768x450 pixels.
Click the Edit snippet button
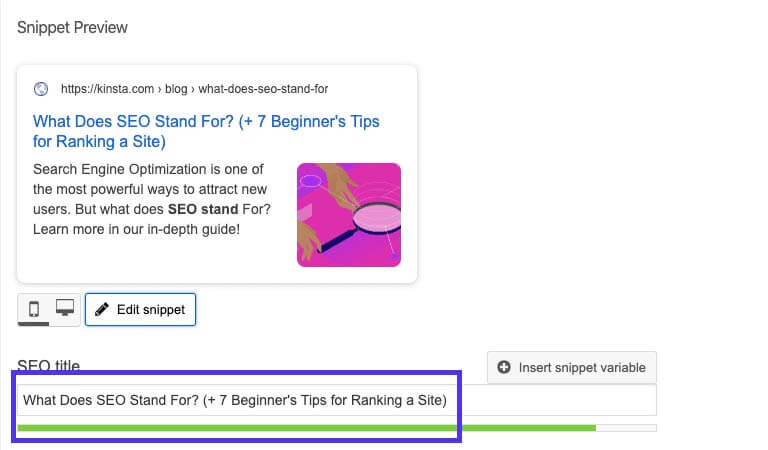pyautogui.click(x=140, y=309)
